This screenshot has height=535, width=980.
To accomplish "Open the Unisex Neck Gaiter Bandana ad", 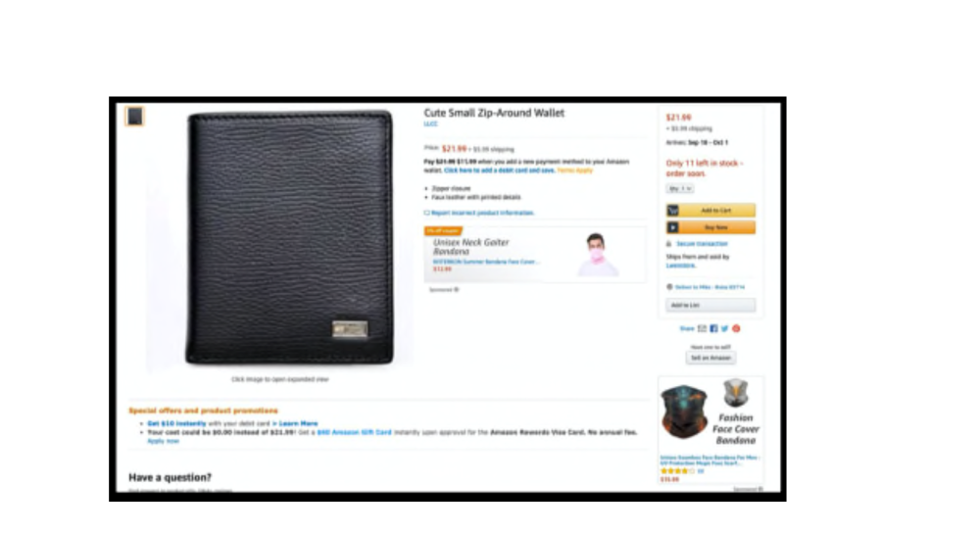I will (x=535, y=255).
